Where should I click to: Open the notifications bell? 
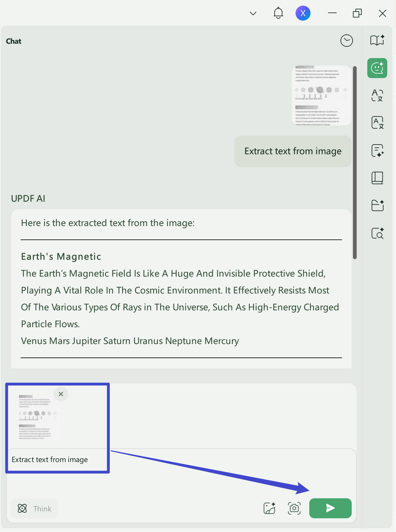click(x=278, y=13)
